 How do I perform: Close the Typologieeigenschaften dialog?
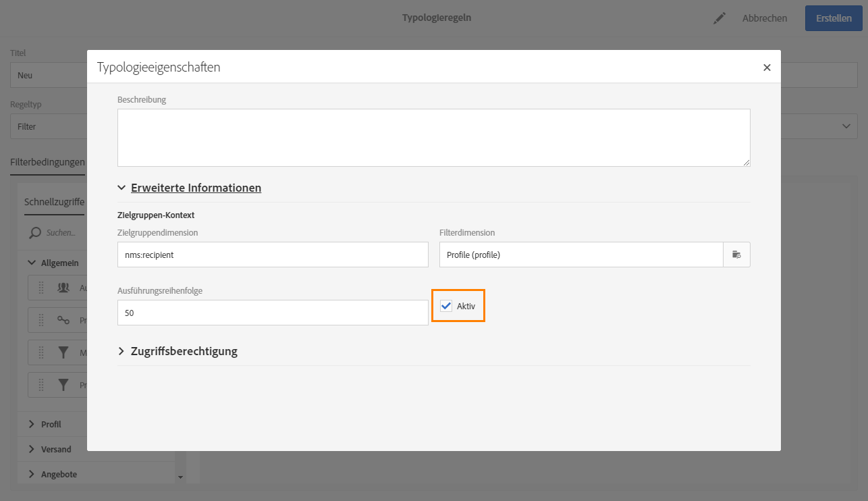coord(767,68)
